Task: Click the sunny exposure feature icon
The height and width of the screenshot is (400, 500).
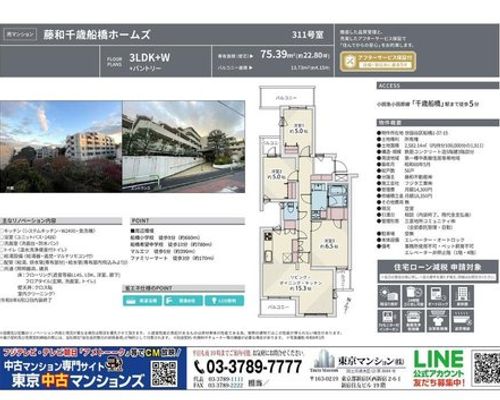Action: pyautogui.click(x=389, y=296)
